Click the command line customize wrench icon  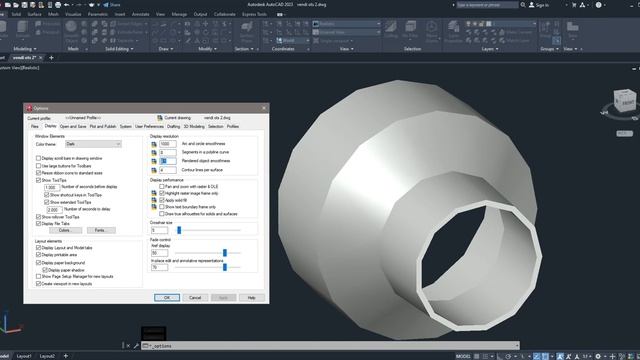(136, 346)
